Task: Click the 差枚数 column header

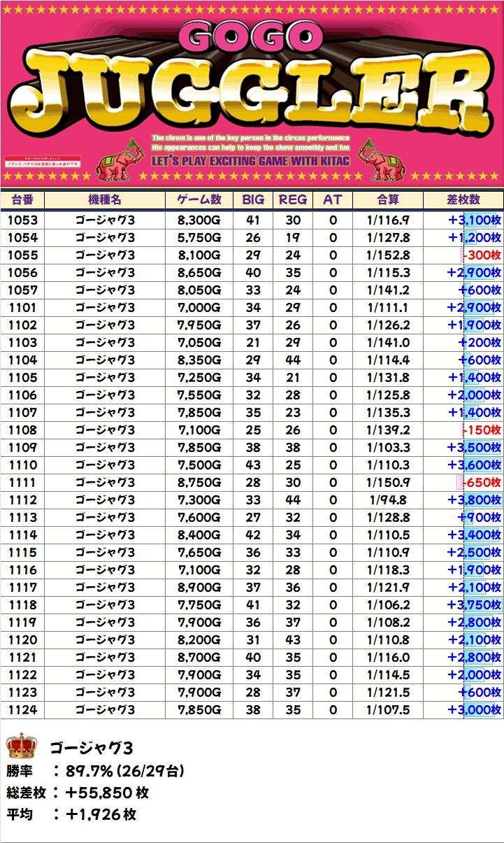Action: (x=463, y=199)
